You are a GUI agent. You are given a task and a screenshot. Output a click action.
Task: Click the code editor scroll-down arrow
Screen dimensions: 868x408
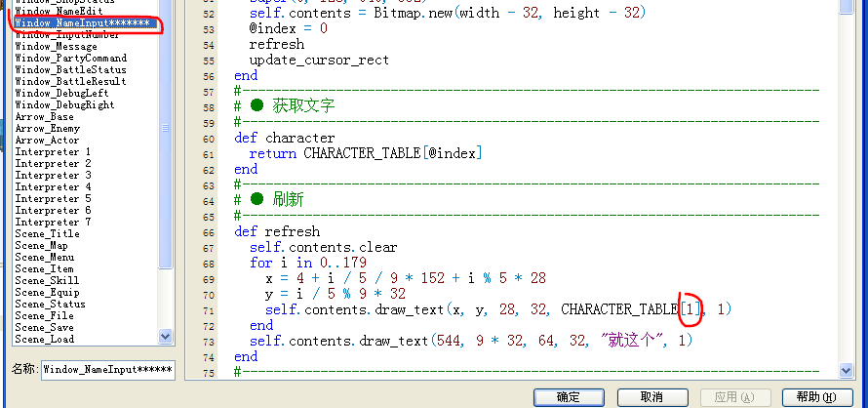coord(846,370)
